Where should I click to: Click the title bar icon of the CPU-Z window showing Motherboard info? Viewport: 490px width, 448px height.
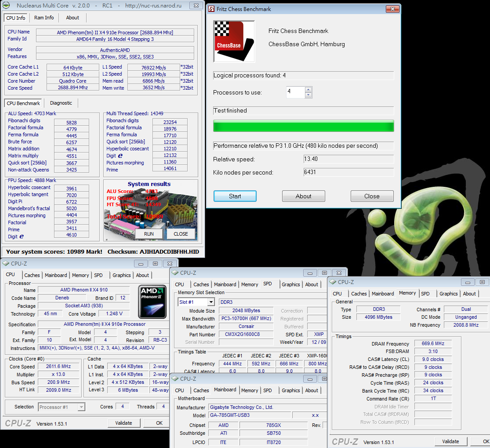[175, 379]
